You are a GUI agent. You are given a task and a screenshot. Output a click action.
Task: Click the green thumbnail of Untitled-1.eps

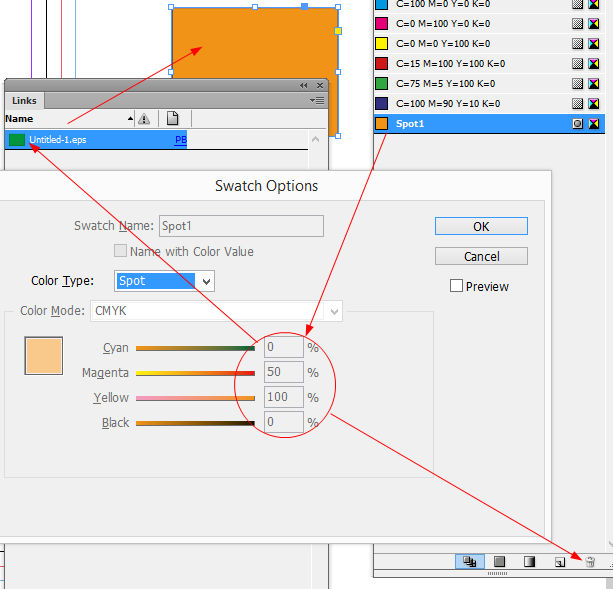tap(17, 140)
